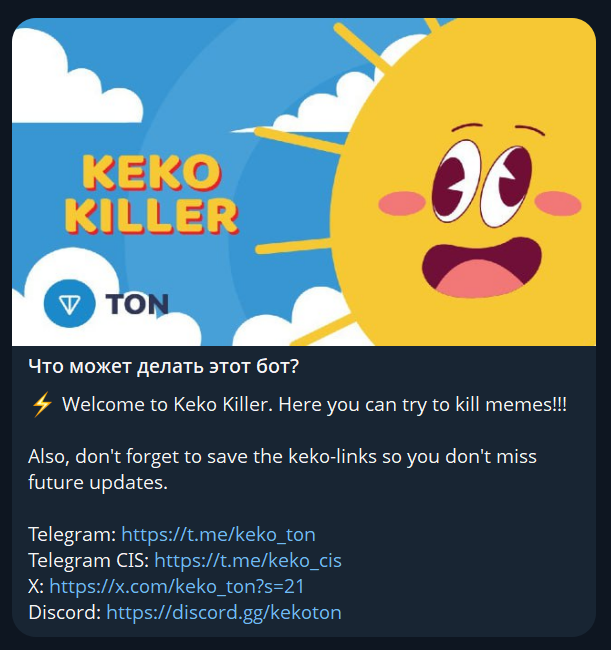The height and width of the screenshot is (650, 611).
Task: Click the KEKO KILLER banner title
Action: (158, 193)
